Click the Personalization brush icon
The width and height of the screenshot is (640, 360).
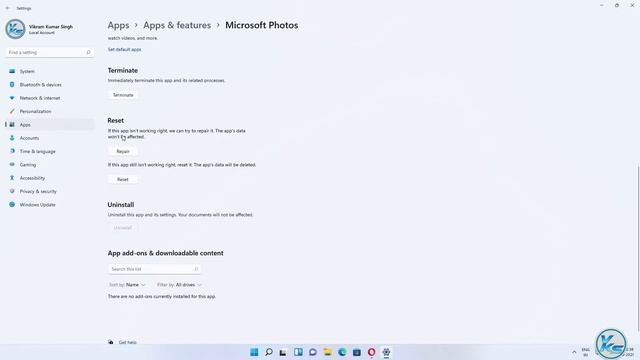[x=12, y=111]
